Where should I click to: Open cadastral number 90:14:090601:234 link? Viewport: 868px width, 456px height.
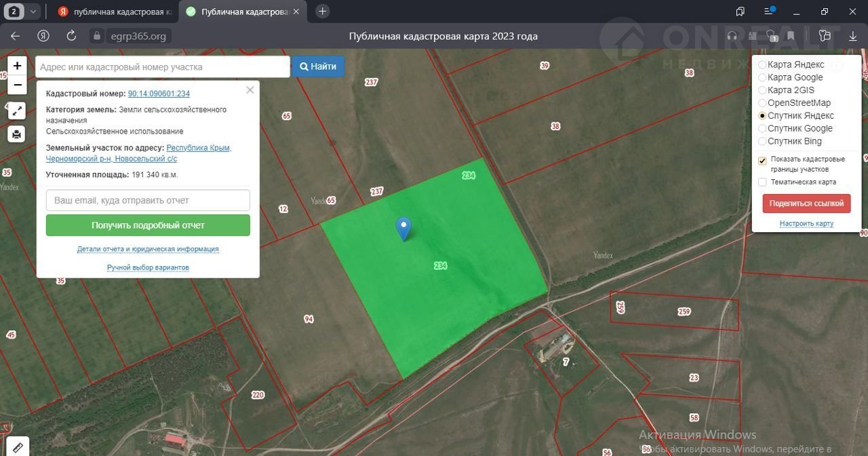159,94
